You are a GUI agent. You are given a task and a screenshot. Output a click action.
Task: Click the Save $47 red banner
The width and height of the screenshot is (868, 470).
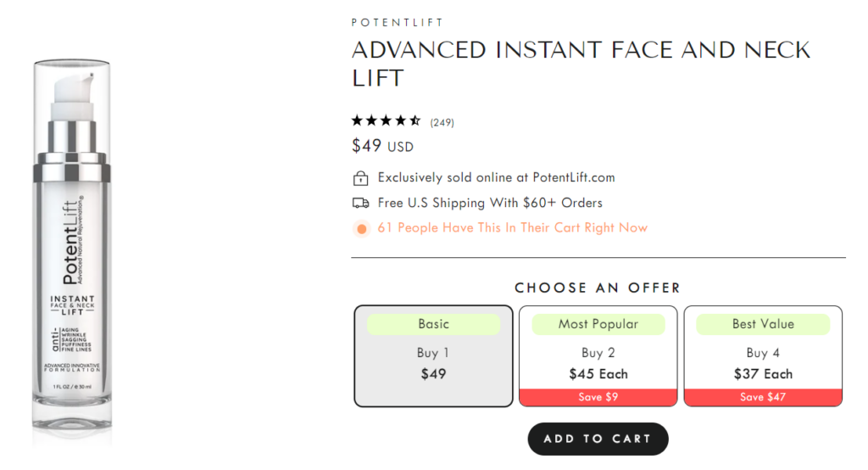pos(763,397)
